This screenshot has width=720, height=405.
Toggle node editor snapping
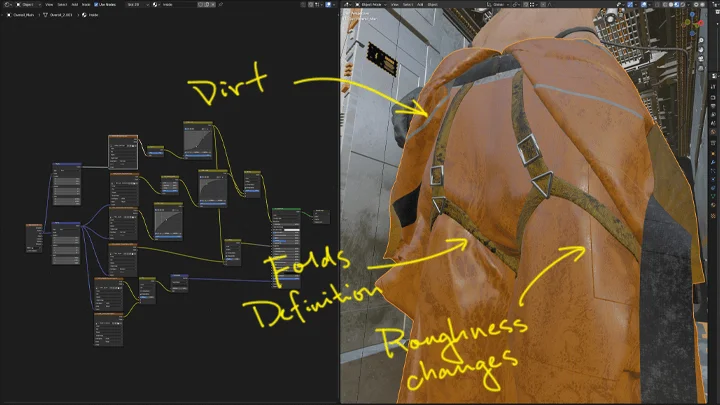[x=311, y=5]
